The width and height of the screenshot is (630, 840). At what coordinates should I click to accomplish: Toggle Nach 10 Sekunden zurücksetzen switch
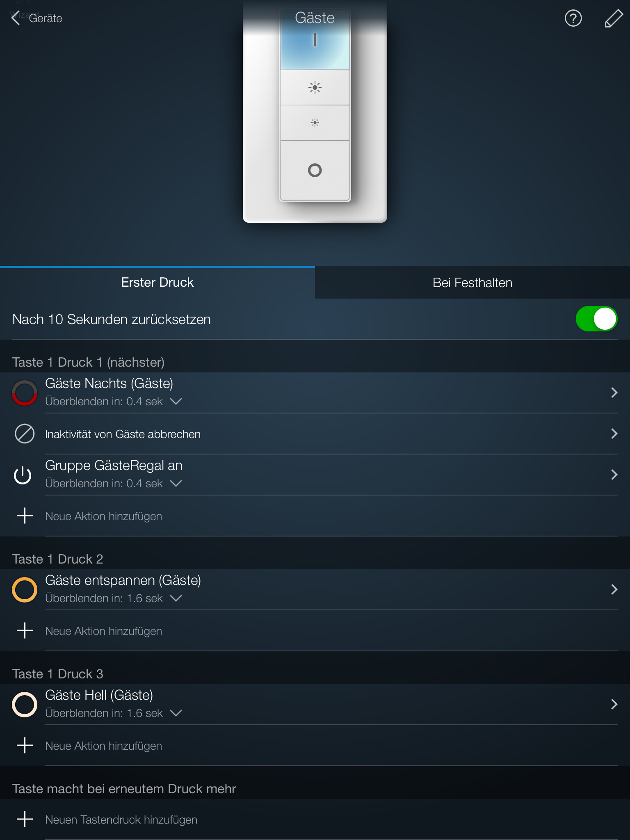point(596,319)
